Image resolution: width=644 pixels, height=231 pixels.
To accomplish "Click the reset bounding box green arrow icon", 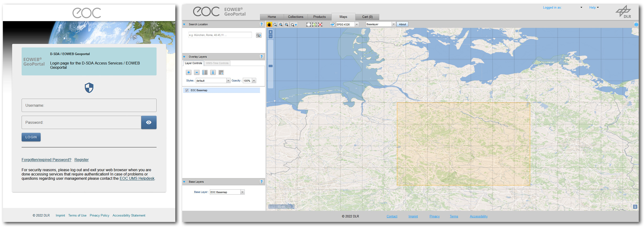I will tap(314, 25).
